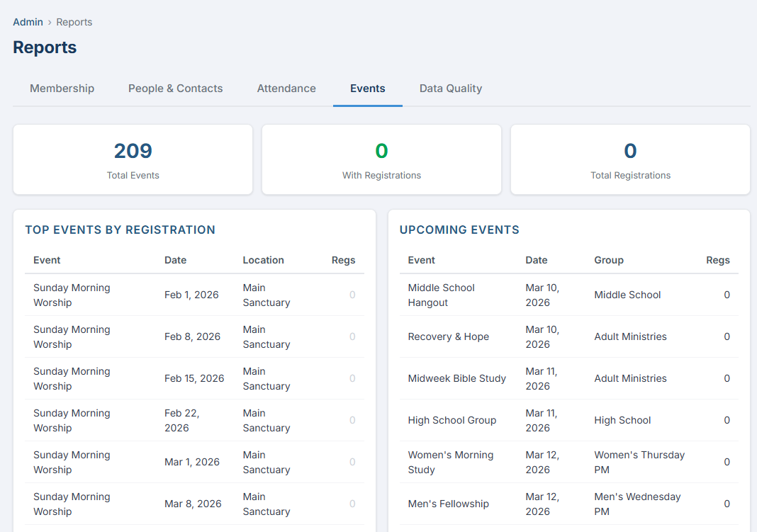Select the Total Registrations card
This screenshot has width=757, height=532.
click(x=630, y=159)
